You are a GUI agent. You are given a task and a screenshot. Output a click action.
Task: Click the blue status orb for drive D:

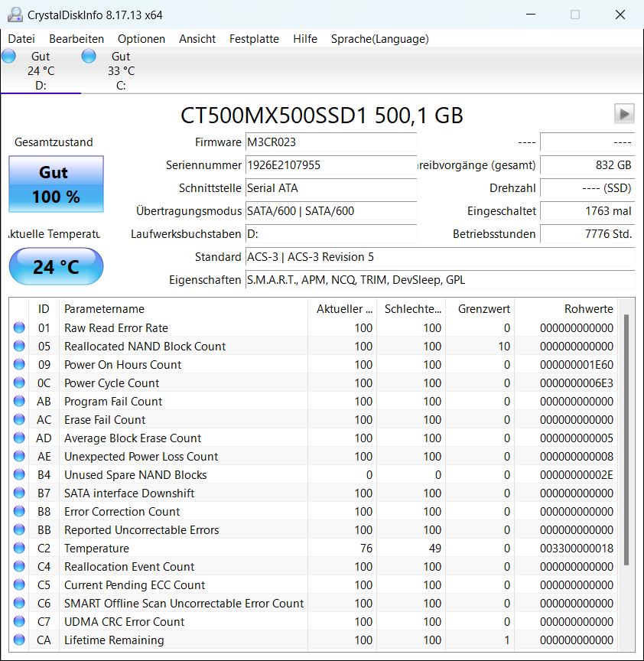(x=9, y=56)
